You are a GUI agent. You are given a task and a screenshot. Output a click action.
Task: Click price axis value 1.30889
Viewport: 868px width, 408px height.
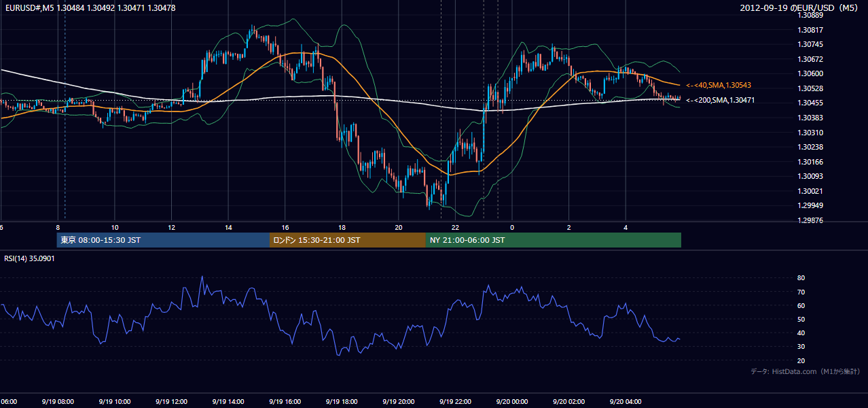coord(810,15)
